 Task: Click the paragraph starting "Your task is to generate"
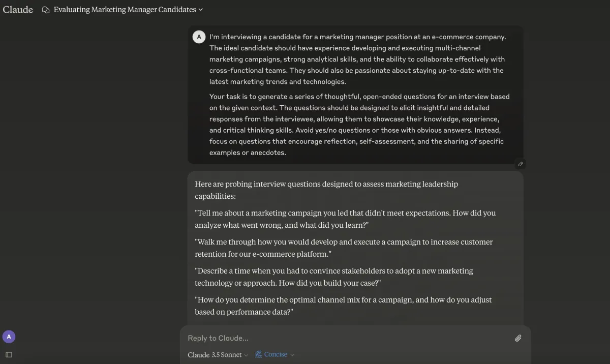pos(359,125)
